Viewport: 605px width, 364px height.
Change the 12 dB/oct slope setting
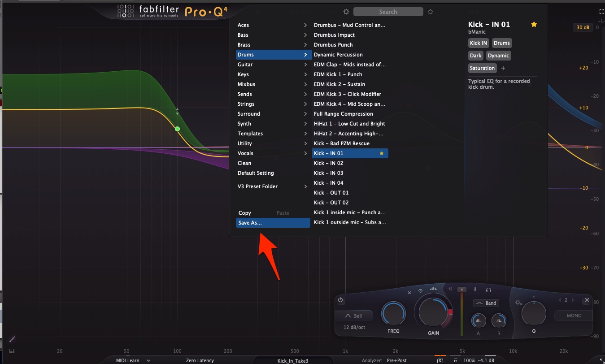355,327
